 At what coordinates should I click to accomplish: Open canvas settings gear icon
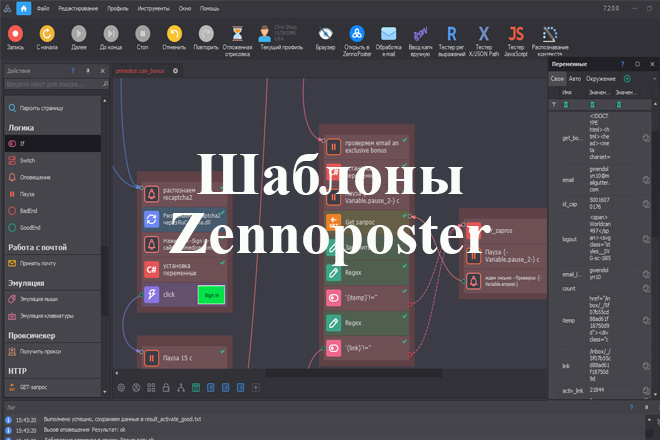click(x=121, y=388)
